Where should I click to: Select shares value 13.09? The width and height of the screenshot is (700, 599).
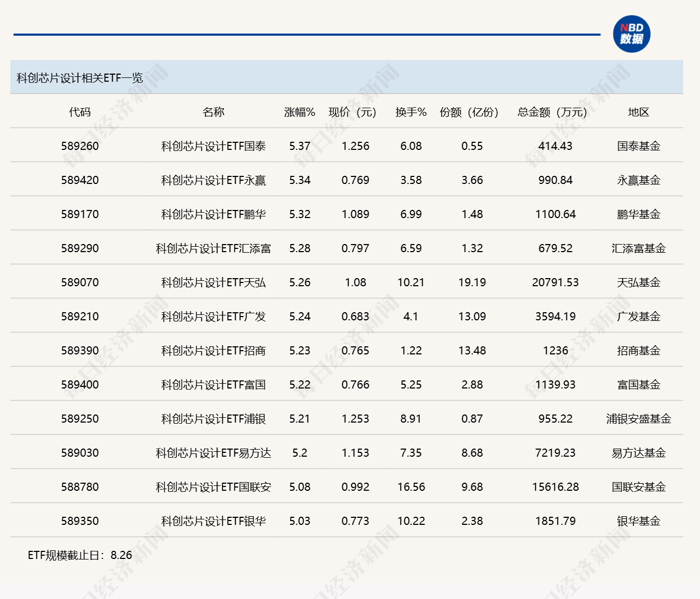472,317
